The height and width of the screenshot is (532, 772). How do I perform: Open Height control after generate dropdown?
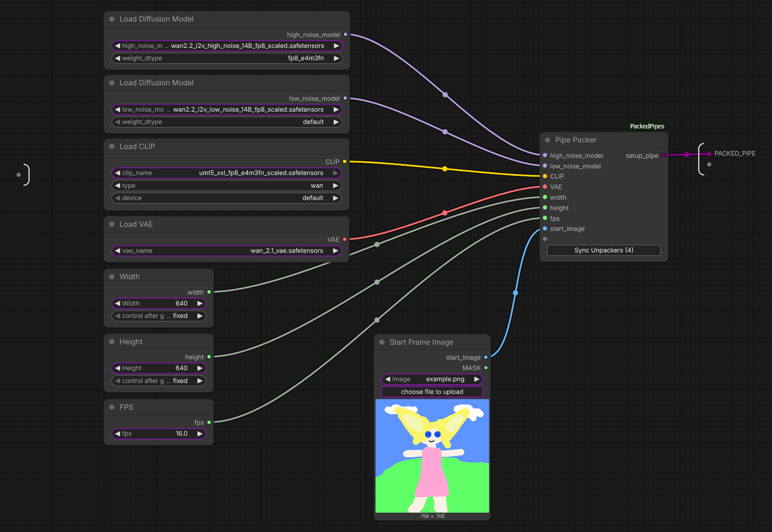[x=159, y=381]
